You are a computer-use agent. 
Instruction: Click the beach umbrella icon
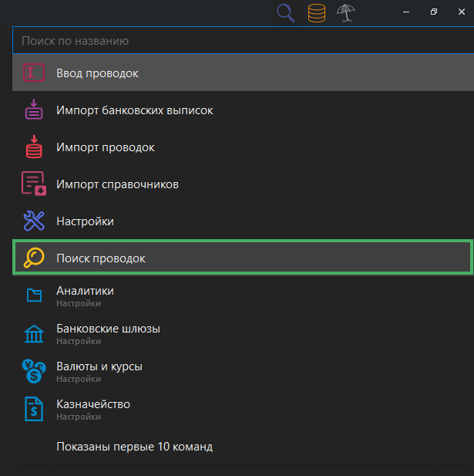point(345,13)
